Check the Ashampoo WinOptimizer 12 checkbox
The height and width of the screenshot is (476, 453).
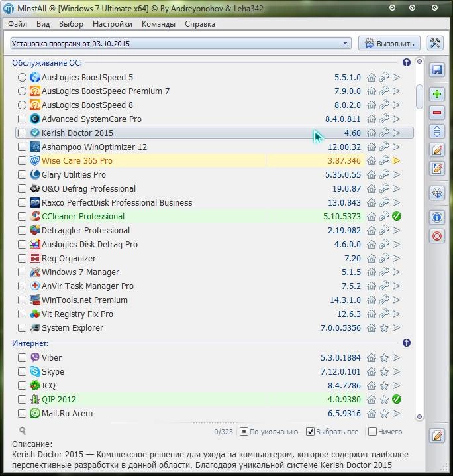click(x=22, y=147)
